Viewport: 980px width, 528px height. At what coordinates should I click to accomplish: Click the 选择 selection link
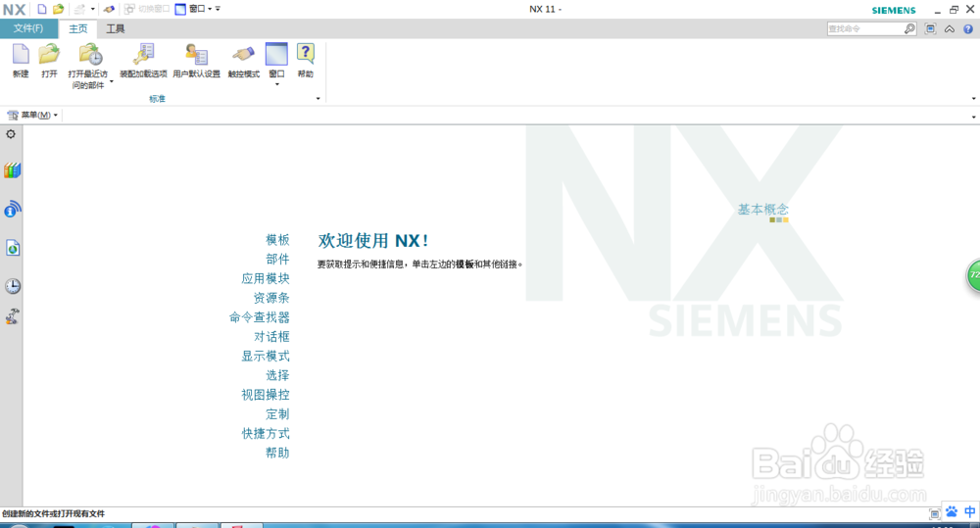277,375
